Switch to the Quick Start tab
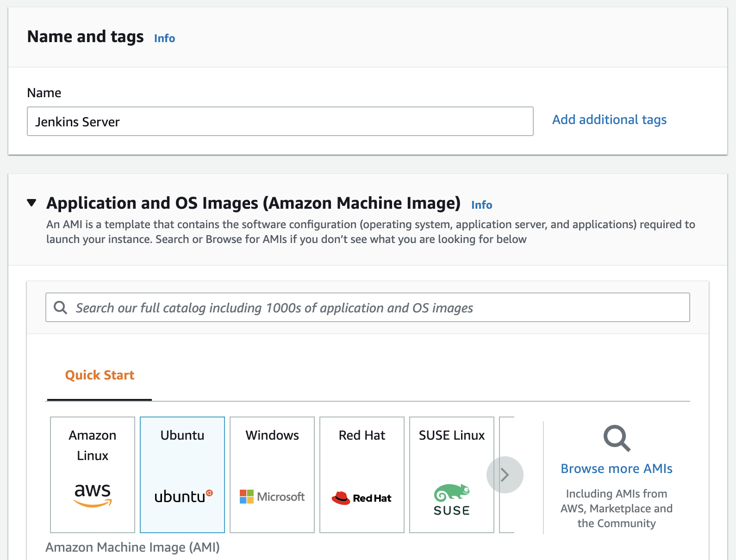The height and width of the screenshot is (560, 736). tap(100, 375)
